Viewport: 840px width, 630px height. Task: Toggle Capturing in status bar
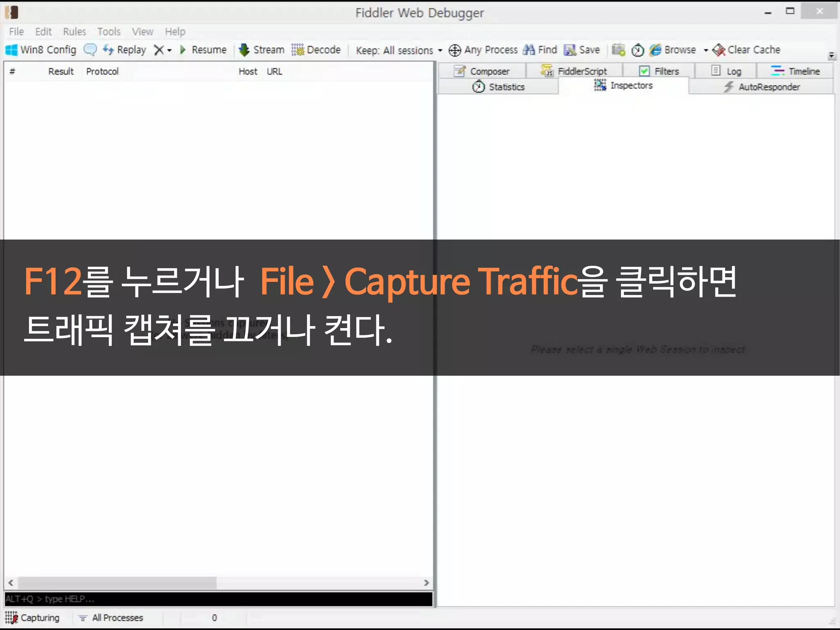click(32, 618)
